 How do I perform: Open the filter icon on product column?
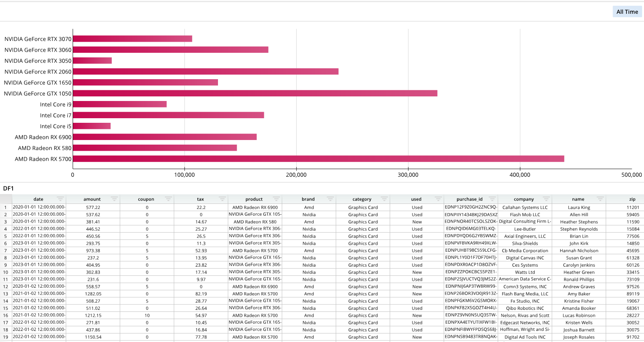pyautogui.click(x=276, y=199)
